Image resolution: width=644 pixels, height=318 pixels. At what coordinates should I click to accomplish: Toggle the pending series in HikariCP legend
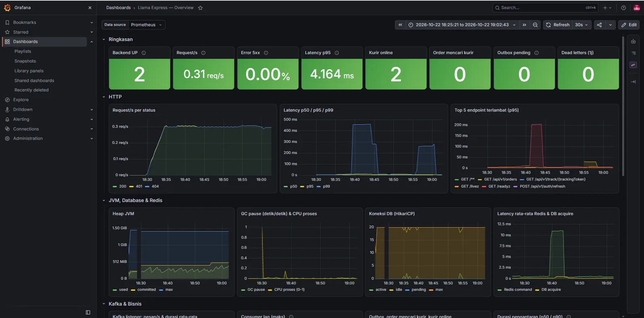click(419, 290)
